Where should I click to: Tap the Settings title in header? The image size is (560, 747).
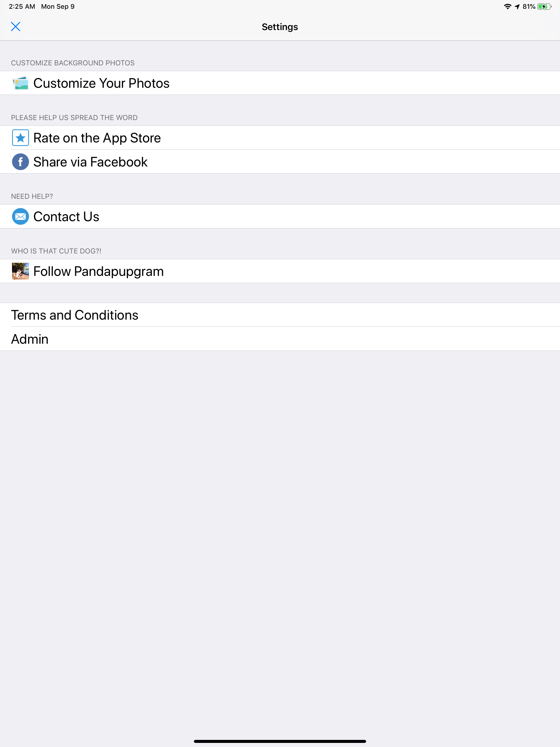pos(280,27)
